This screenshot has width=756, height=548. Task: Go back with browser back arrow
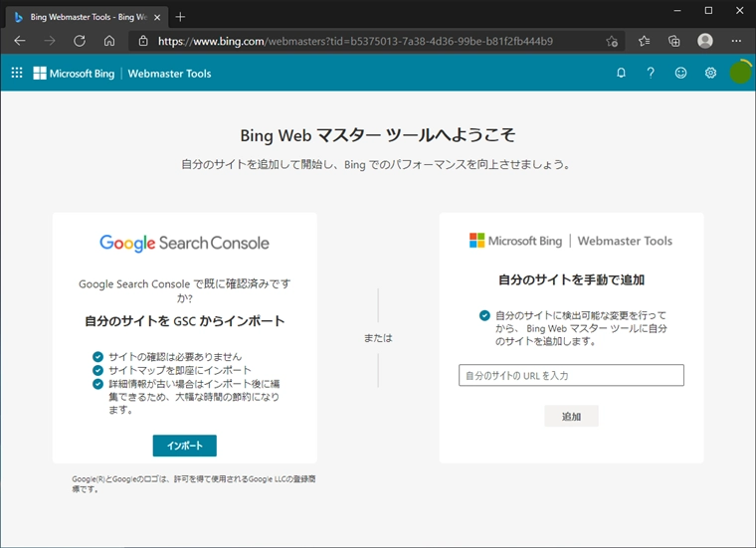(20, 41)
